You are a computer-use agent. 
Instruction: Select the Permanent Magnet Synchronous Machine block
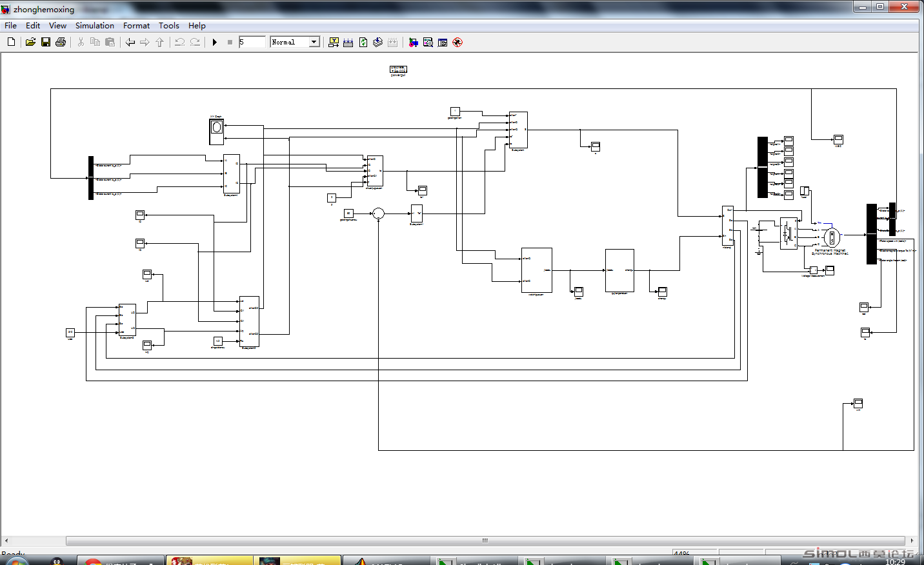point(832,237)
